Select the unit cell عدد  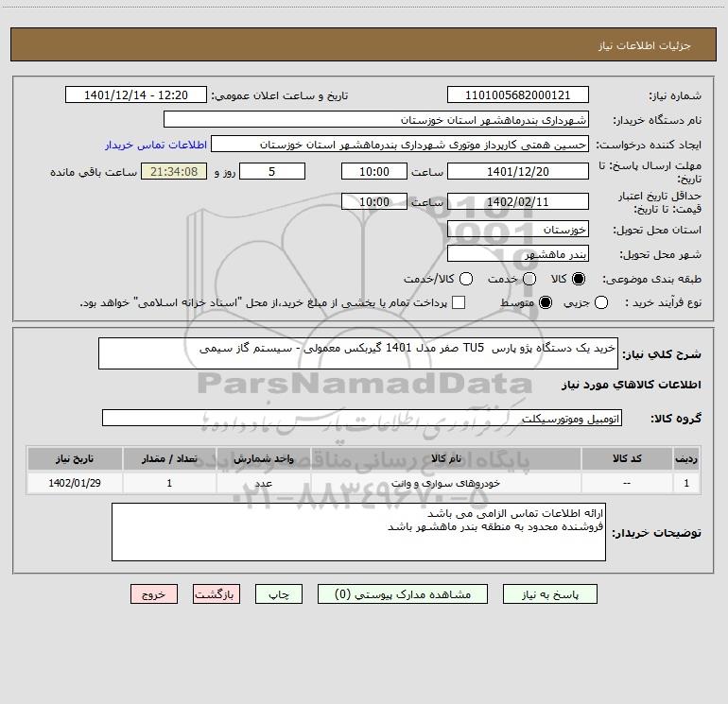click(x=263, y=483)
